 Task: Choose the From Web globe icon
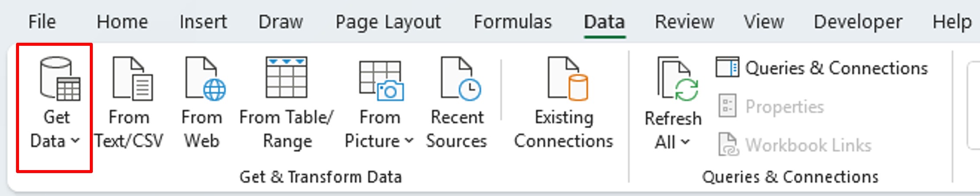(205, 79)
